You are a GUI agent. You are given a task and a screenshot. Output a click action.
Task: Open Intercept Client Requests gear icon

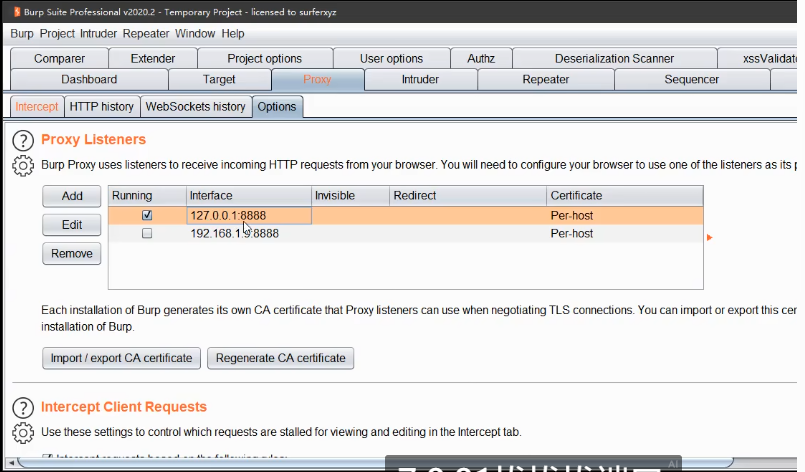(x=23, y=433)
